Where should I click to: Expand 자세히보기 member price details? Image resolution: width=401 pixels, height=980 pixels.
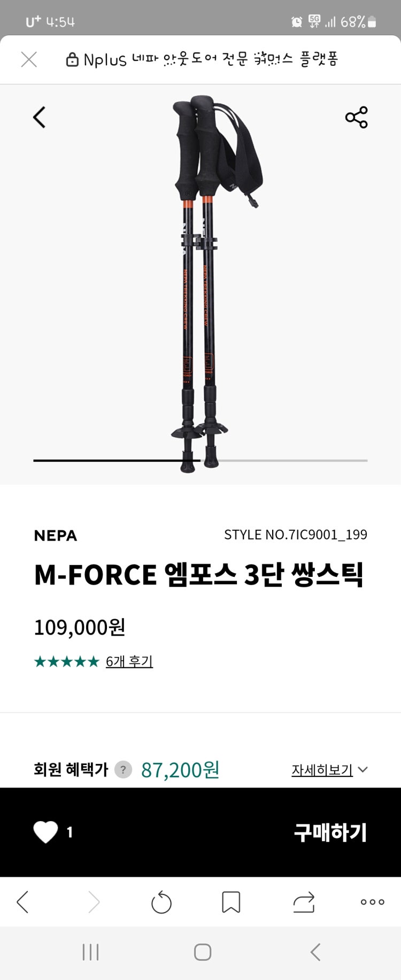[x=329, y=770]
